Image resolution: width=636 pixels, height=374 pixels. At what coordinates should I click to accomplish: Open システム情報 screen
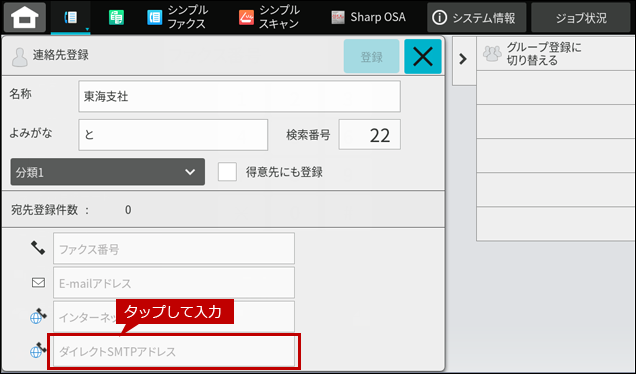click(x=477, y=17)
